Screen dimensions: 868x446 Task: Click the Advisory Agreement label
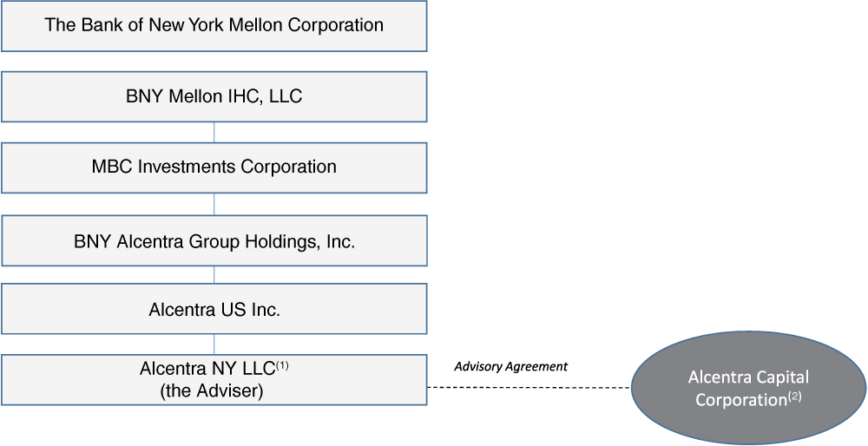pos(510,366)
